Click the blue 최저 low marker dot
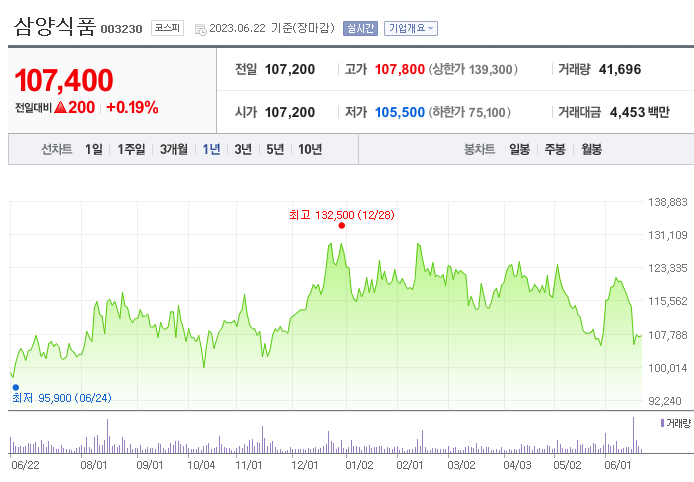This screenshot has width=694, height=482. click(x=15, y=387)
